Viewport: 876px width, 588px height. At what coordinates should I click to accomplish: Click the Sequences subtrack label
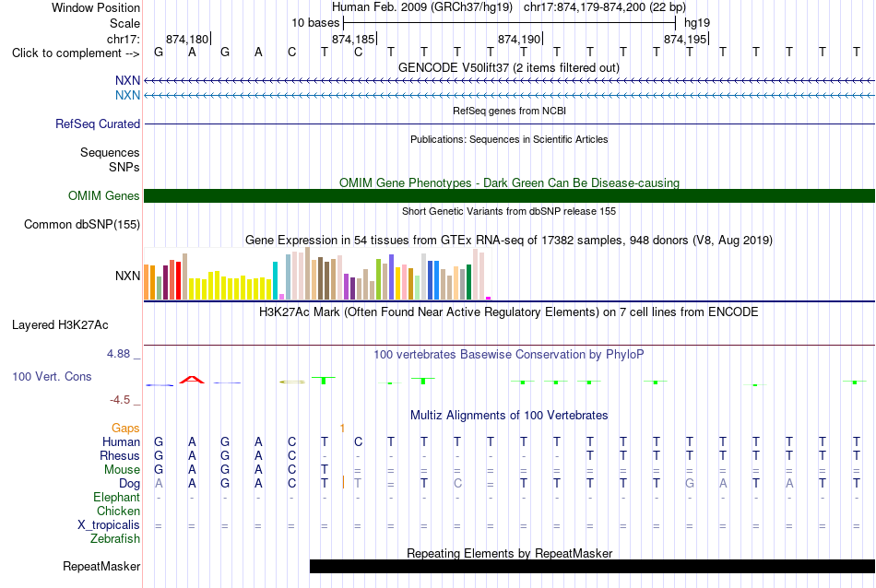coord(110,152)
